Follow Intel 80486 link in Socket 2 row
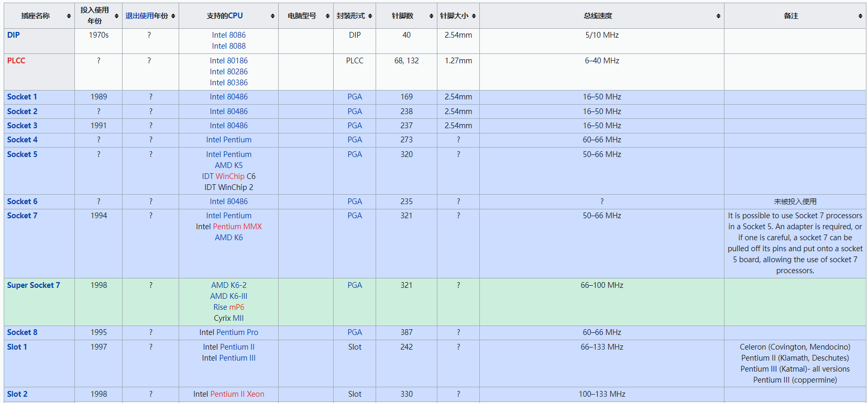This screenshot has width=868, height=403. coord(229,111)
